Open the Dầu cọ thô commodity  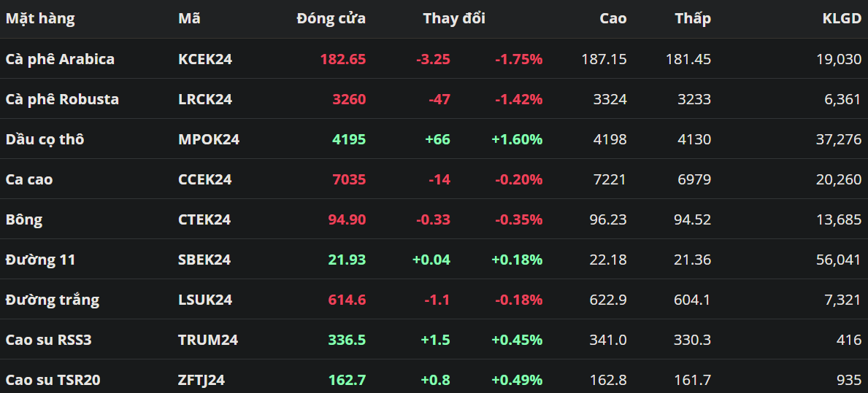tap(45, 139)
